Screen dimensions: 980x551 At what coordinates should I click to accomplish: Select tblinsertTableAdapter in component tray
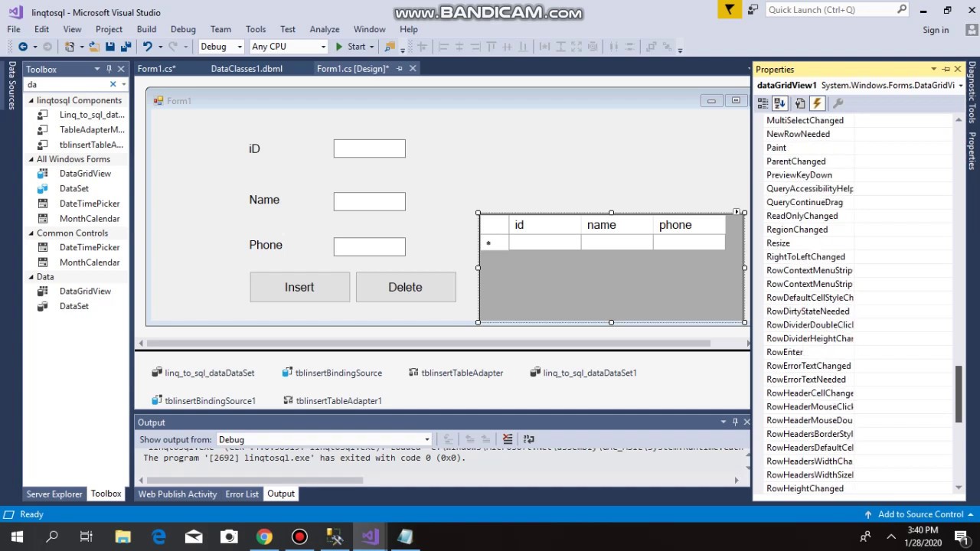pos(456,373)
